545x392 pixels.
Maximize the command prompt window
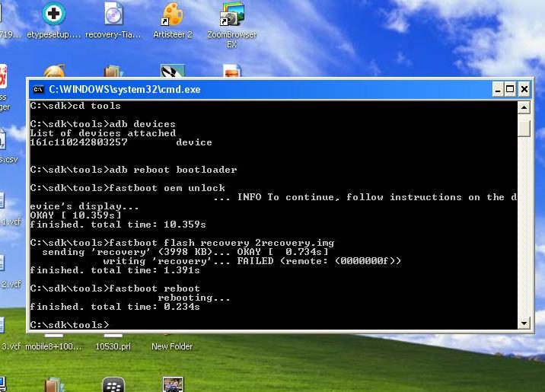(510, 89)
